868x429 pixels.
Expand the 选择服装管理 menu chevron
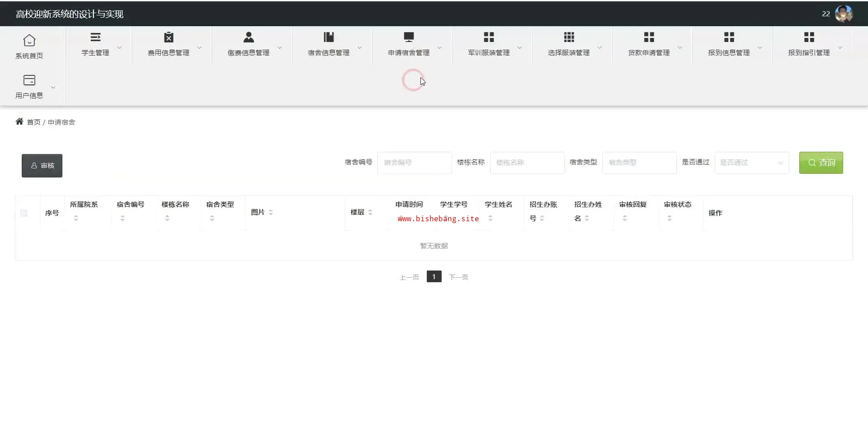[599, 47]
